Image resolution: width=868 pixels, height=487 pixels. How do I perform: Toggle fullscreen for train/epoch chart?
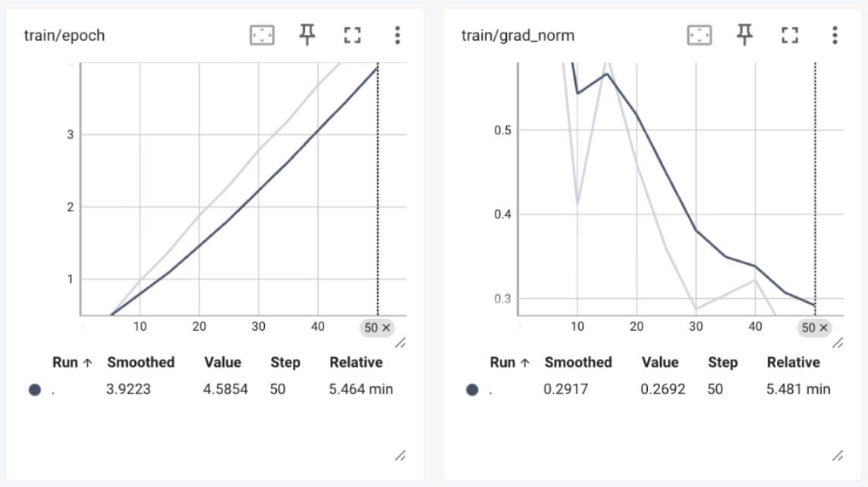(352, 35)
